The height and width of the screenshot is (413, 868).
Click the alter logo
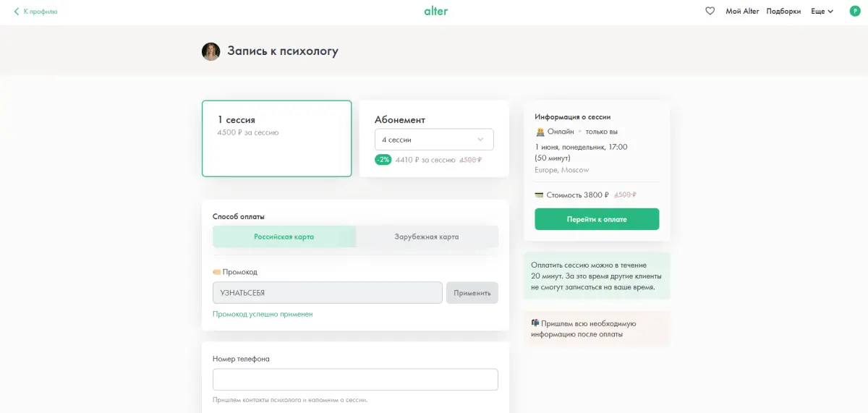coord(435,11)
